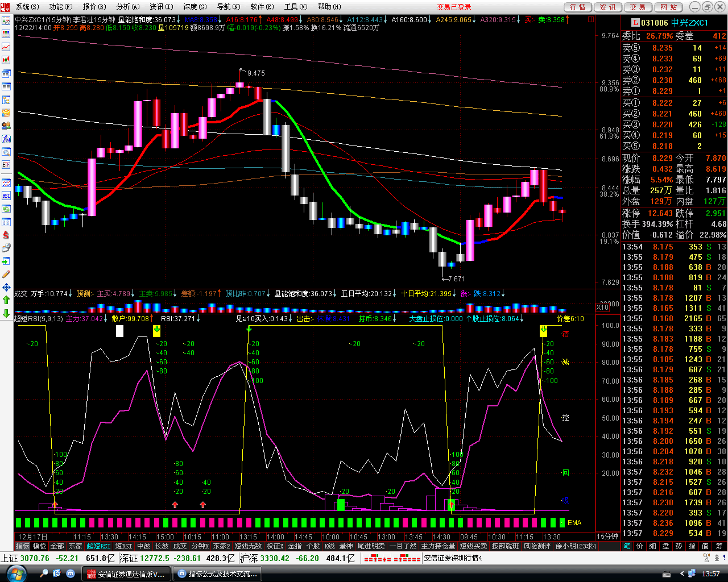
Task: Click the hand with card sidebar icon
Action: point(6,248)
